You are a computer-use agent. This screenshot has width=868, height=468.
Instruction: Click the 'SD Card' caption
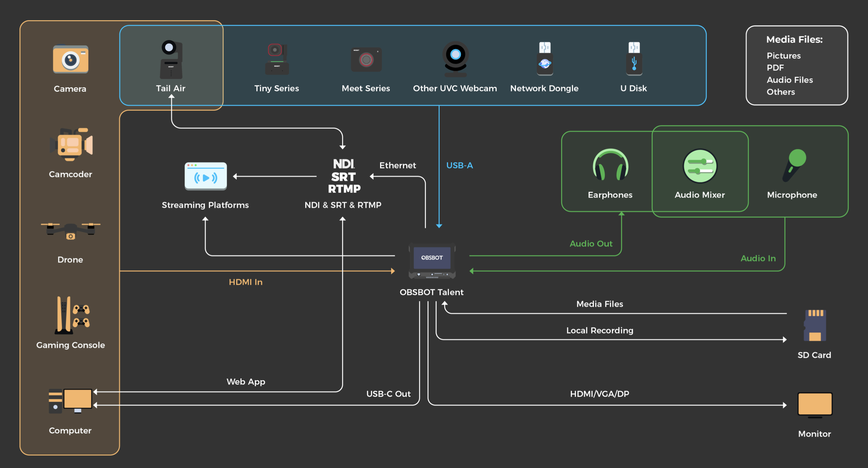click(814, 355)
